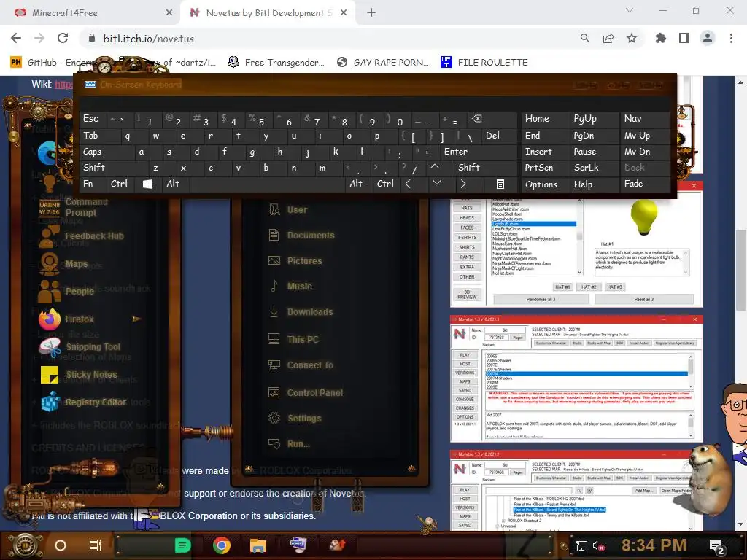
Task: Toggle the Fn key on On-Screen Keyboard
Action: (x=93, y=184)
